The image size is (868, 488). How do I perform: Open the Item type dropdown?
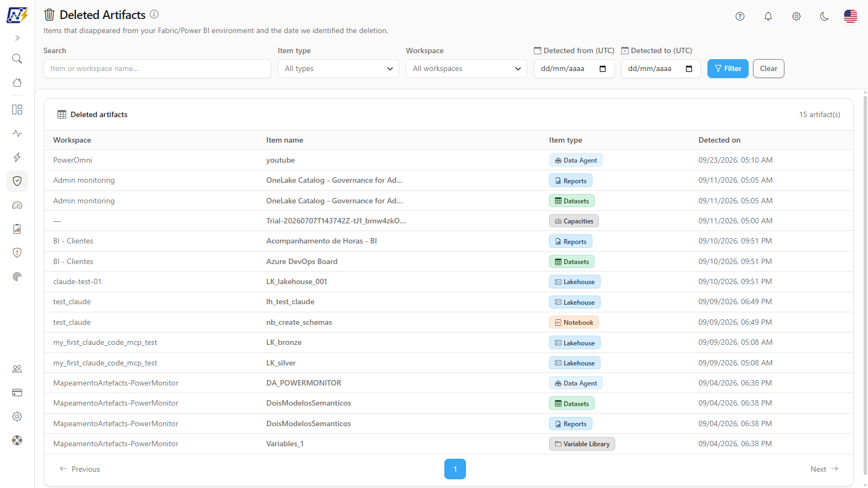pos(339,68)
